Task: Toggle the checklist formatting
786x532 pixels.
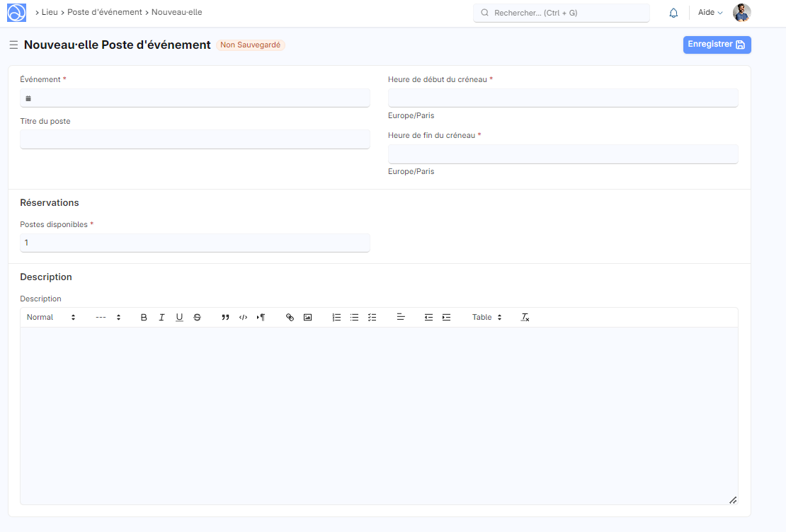Action: point(372,318)
